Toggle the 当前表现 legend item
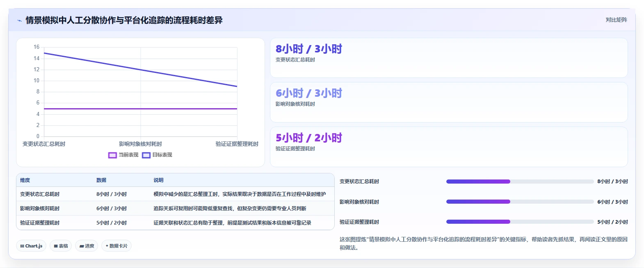 coord(123,155)
